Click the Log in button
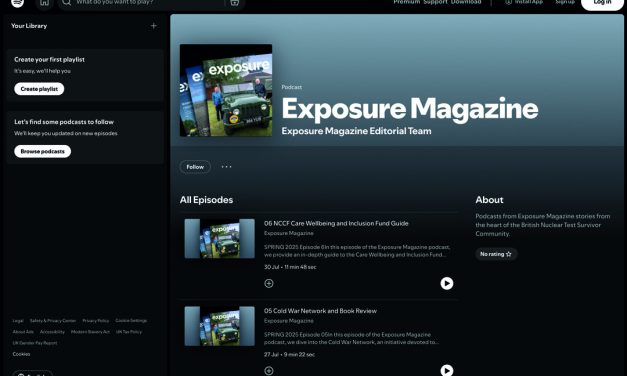This screenshot has width=627, height=376. tap(602, 3)
